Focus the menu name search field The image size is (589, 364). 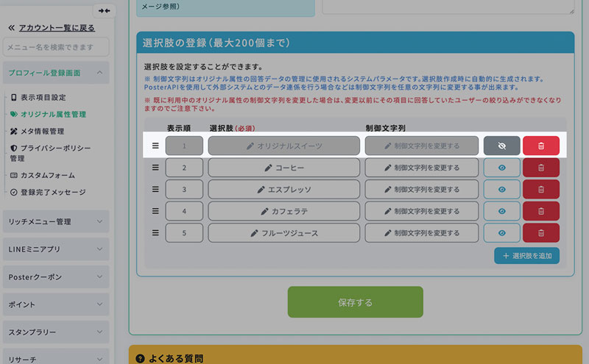[x=55, y=48]
